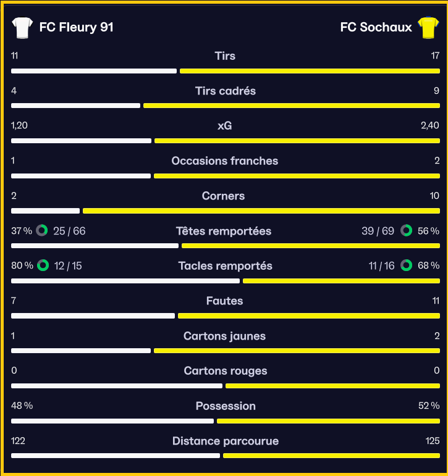Click the Distance parcourue label
The width and height of the screenshot is (448, 476).
click(x=226, y=441)
